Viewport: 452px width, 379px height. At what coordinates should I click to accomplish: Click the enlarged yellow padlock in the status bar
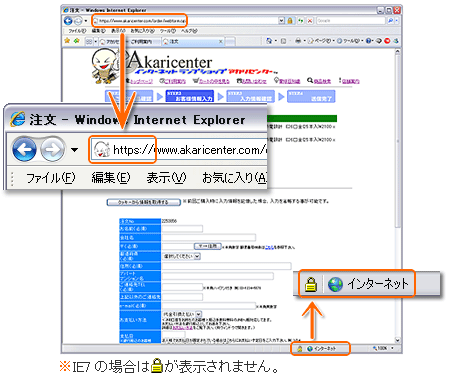[x=311, y=284]
